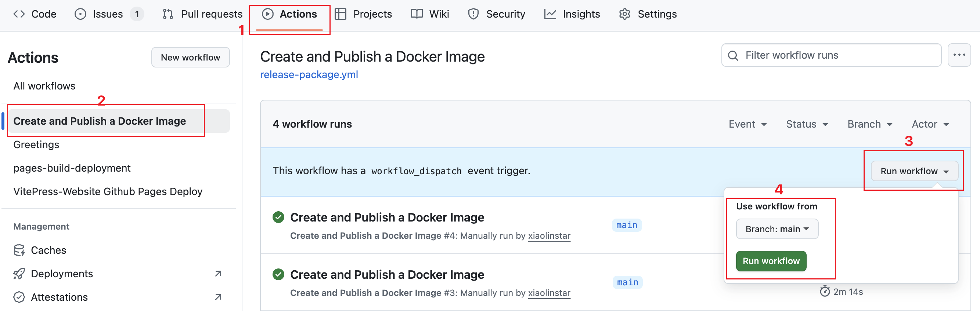
Task: Select VitePress-Website Github Pages Deploy workflow
Action: coord(108,191)
